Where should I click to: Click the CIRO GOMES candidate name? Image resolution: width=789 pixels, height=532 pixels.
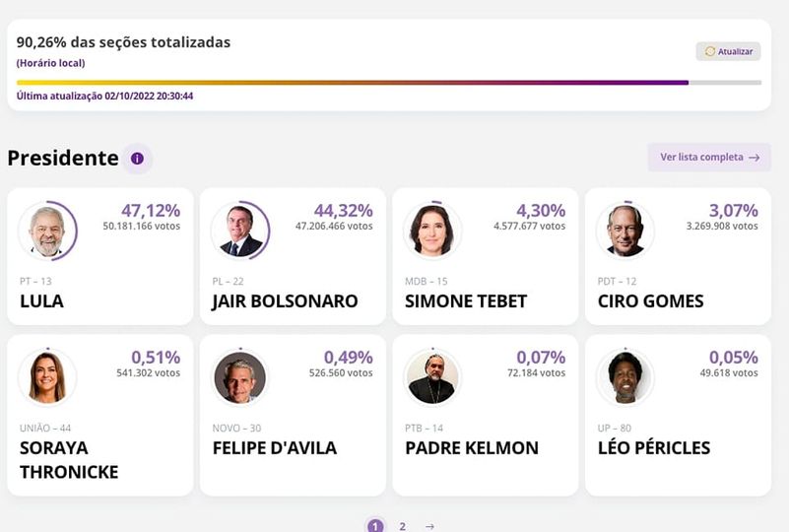click(x=650, y=301)
